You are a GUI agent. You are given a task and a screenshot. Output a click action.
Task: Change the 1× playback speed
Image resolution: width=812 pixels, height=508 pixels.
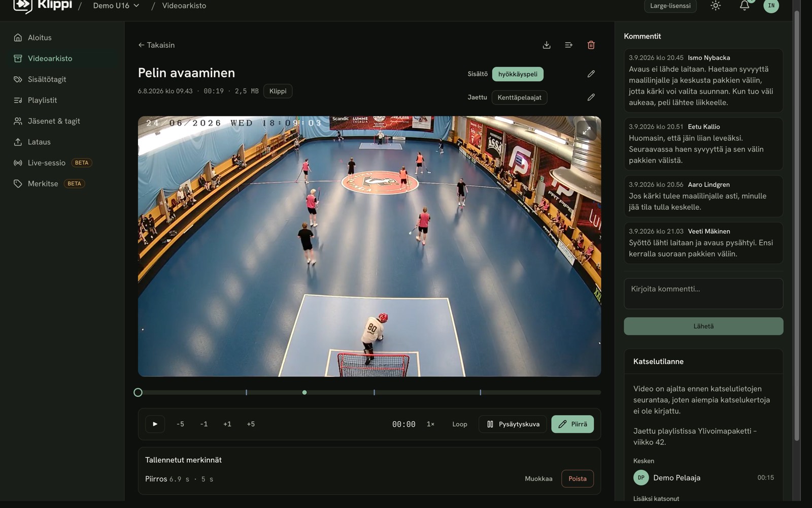coord(430,424)
